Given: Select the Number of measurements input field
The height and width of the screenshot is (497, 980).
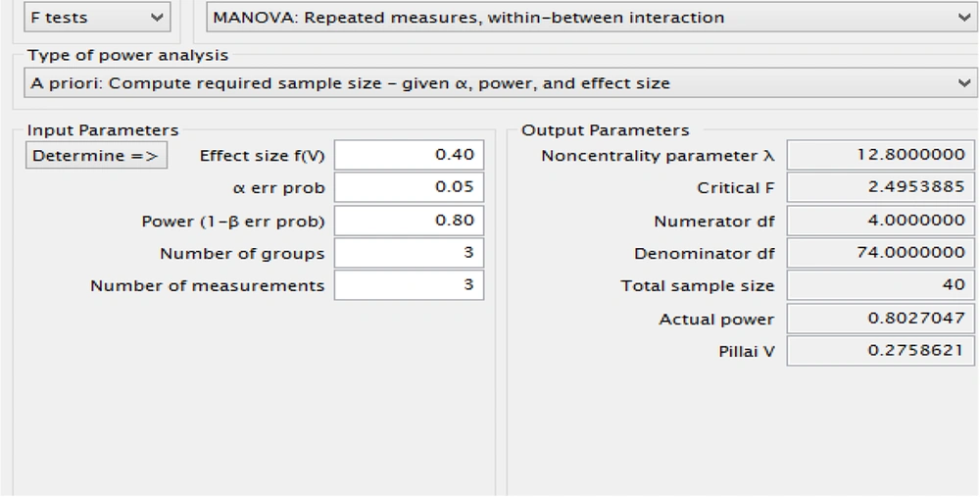Looking at the screenshot, I should pos(409,285).
